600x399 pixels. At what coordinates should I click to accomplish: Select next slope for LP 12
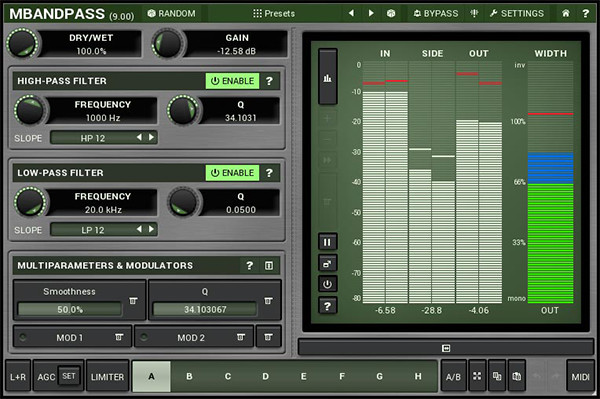[x=152, y=229]
